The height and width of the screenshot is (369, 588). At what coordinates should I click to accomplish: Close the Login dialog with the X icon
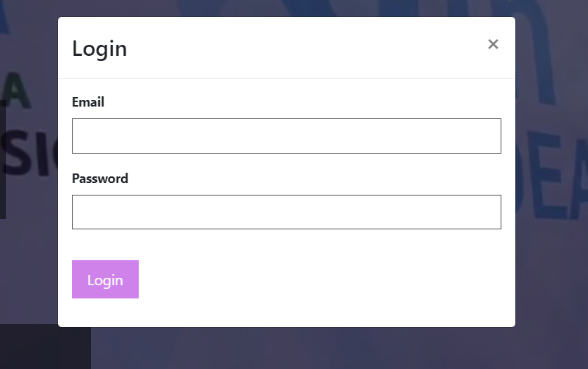click(x=493, y=44)
